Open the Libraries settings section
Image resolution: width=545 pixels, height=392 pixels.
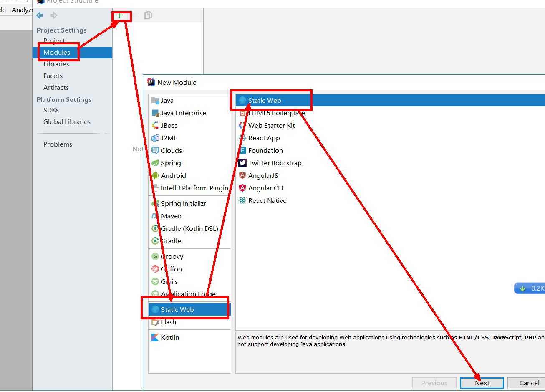point(56,64)
